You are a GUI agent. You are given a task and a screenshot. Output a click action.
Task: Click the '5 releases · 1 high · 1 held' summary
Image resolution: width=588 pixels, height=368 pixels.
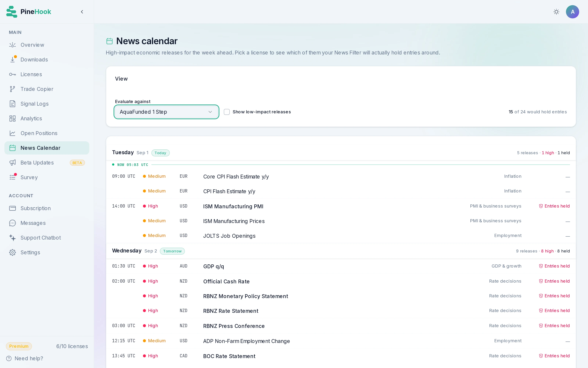(543, 153)
